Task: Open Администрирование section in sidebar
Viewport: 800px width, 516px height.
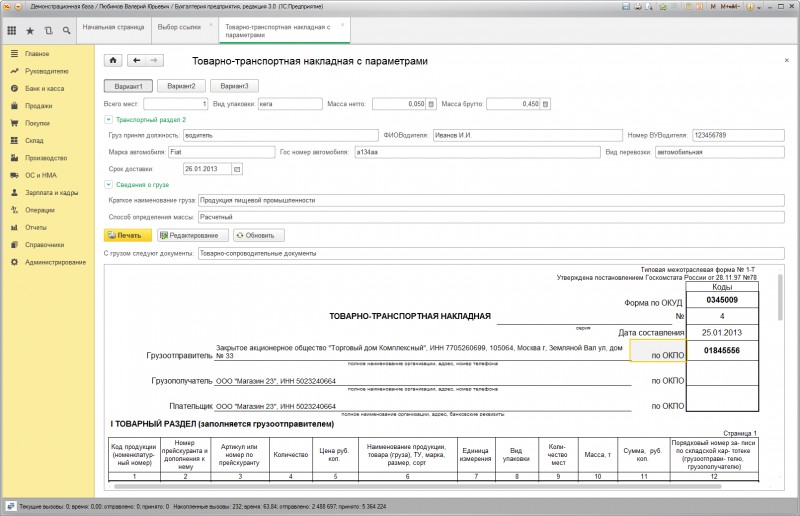Action: tap(48, 262)
